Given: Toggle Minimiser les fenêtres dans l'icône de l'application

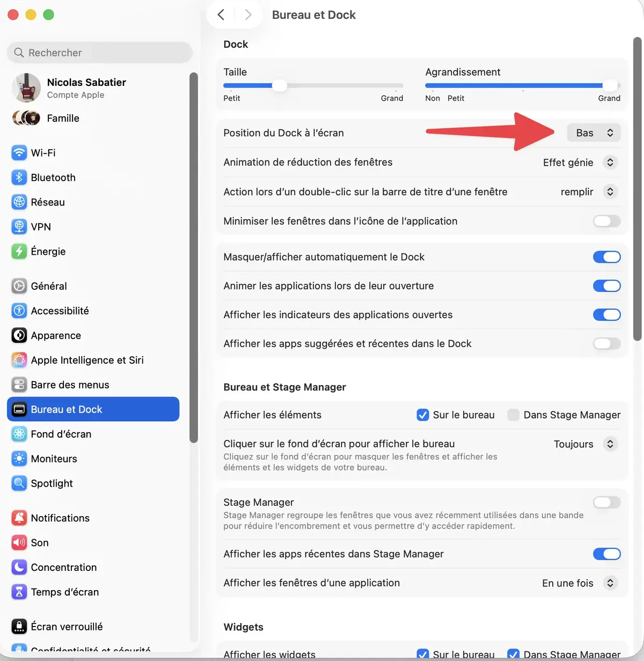Looking at the screenshot, I should tap(606, 221).
